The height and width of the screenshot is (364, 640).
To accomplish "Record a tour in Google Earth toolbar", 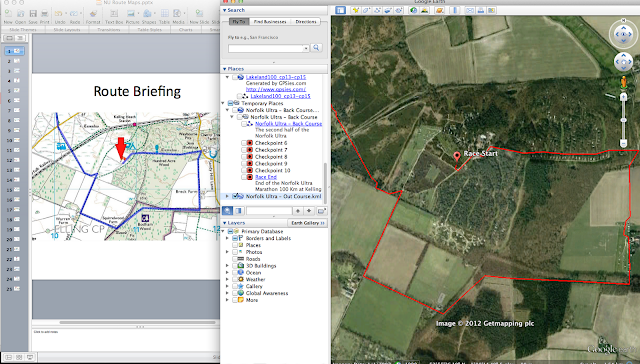I will click(398, 10).
